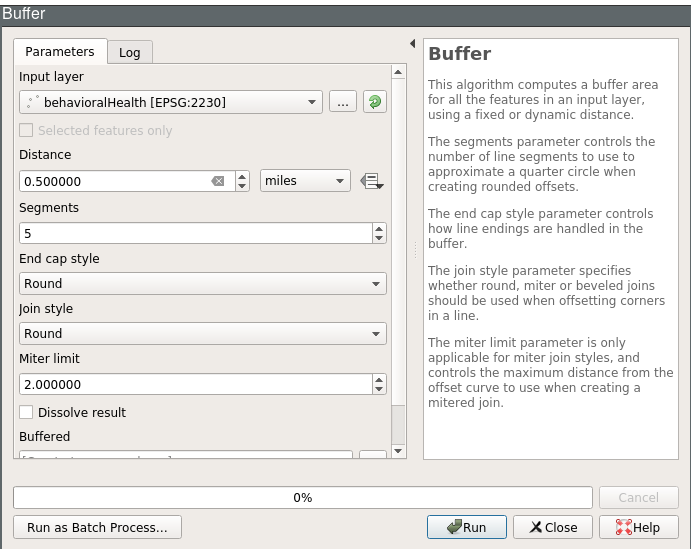Click the browse input layer ellipsis button

point(342,102)
